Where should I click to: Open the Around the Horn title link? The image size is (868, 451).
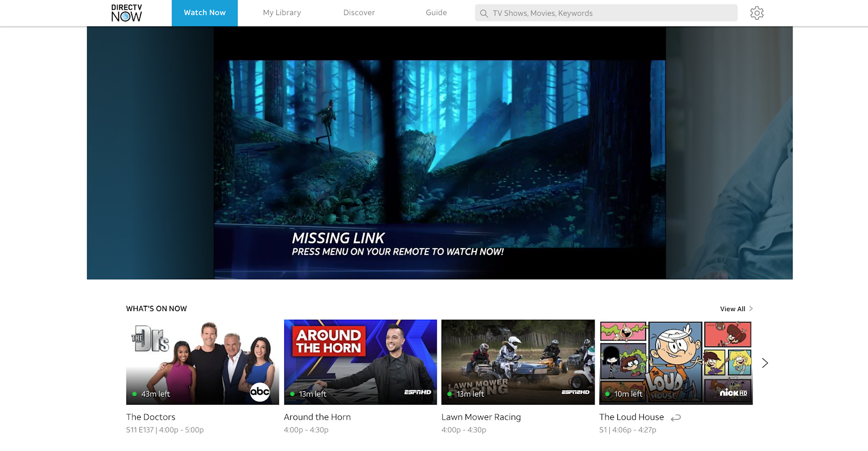pyautogui.click(x=317, y=417)
